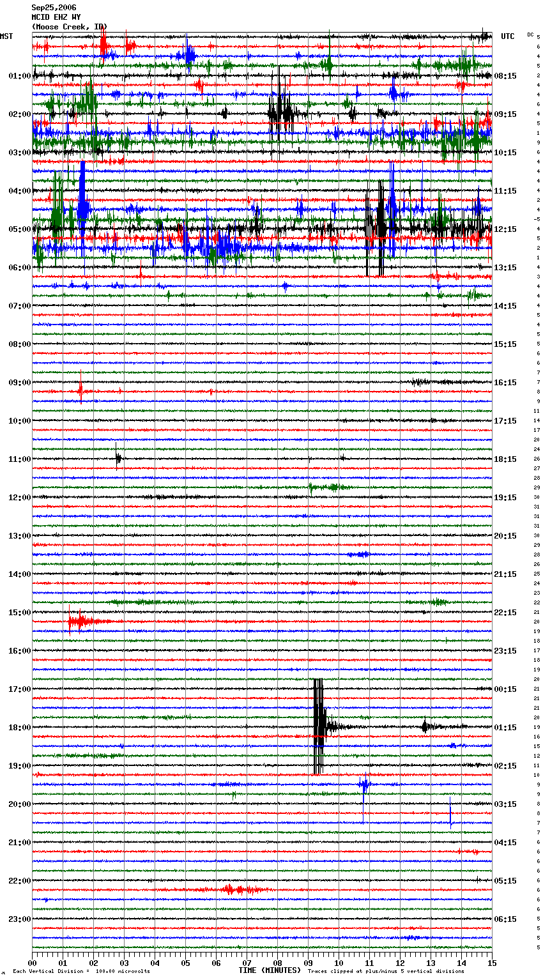Screen dimensions: 543x980
Task: Click the 08:15 UTC time label
Action: 505,76
